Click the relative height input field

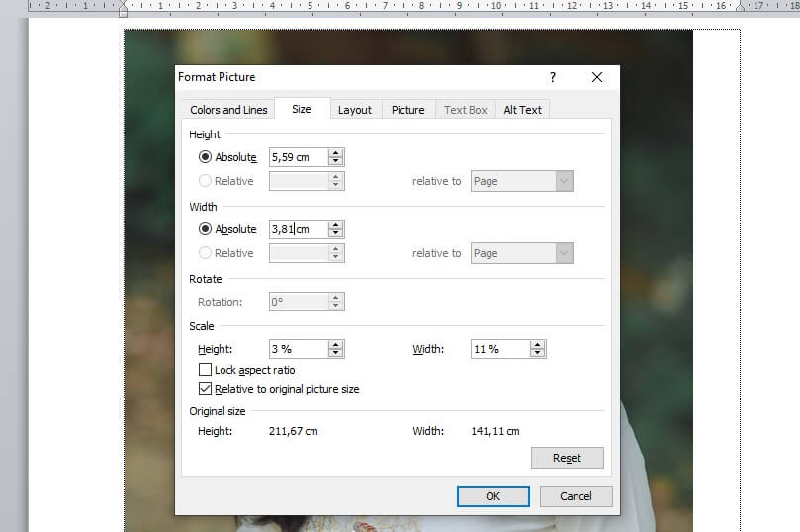coord(299,181)
